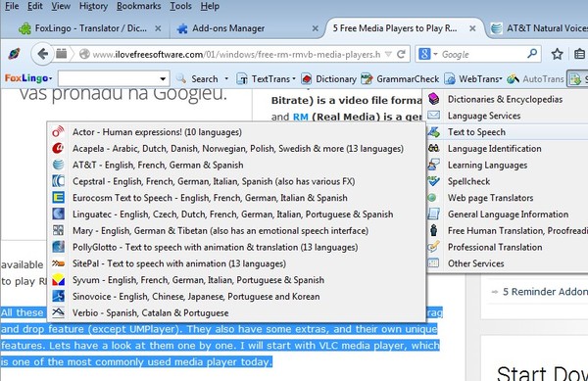Open the Google search engine selector dropdown
588x381 pixels.
[x=436, y=54]
